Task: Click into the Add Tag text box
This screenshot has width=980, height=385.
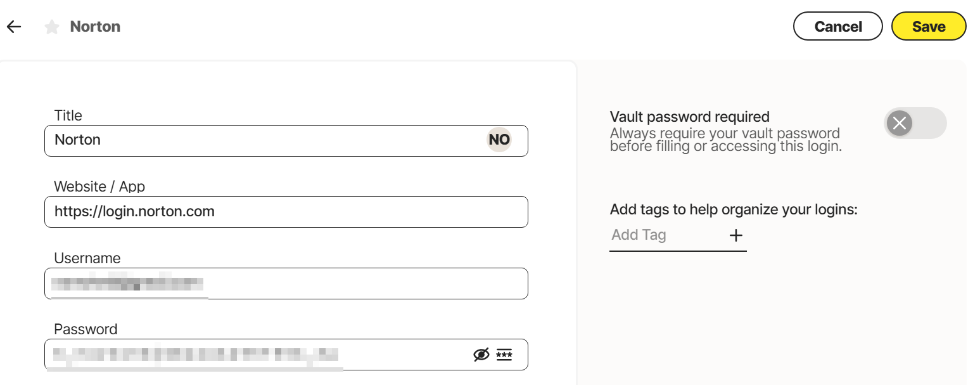Action: coord(665,235)
